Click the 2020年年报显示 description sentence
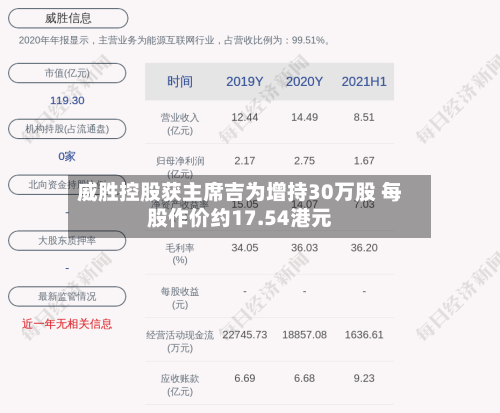 point(174,41)
